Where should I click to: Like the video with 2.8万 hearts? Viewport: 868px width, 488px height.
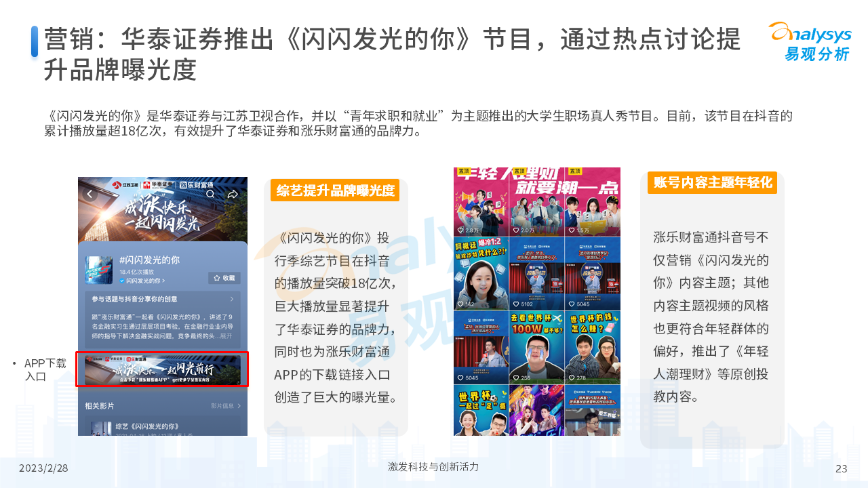coord(460,230)
